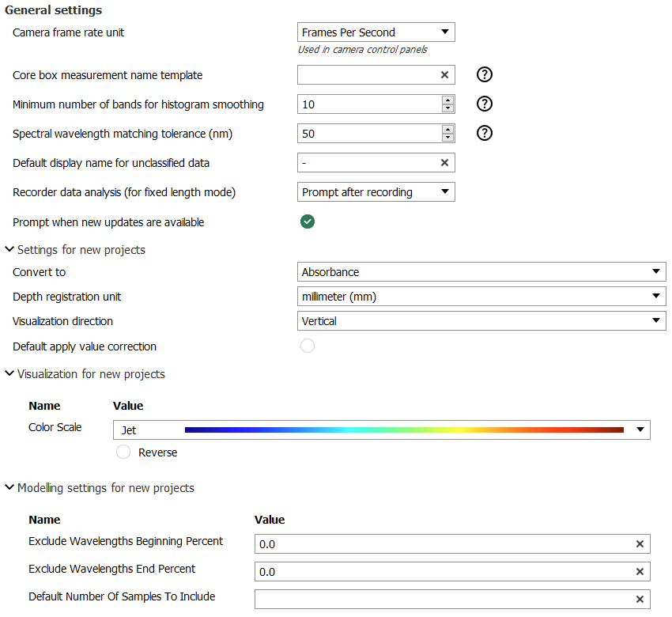This screenshot has height=617, width=672.
Task: Open the Jet color scale selector
Action: (x=381, y=430)
